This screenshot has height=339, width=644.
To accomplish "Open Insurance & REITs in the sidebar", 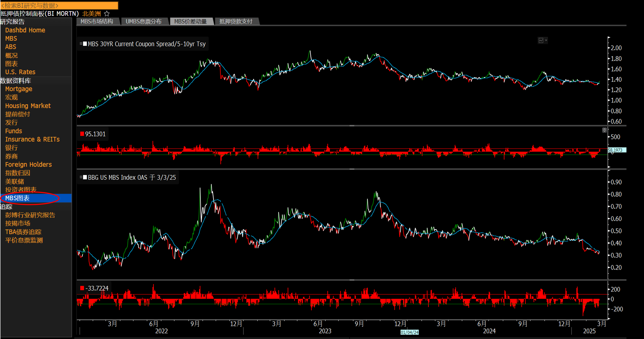I will point(32,139).
